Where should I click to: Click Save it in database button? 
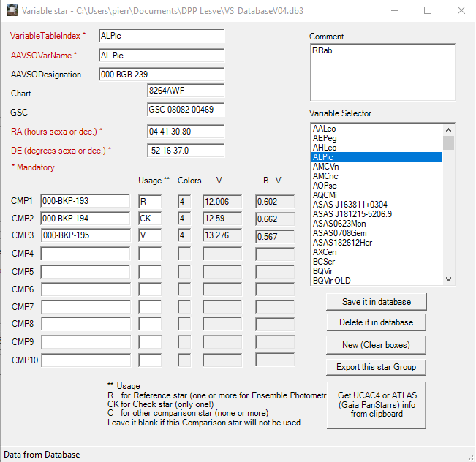[x=376, y=302]
